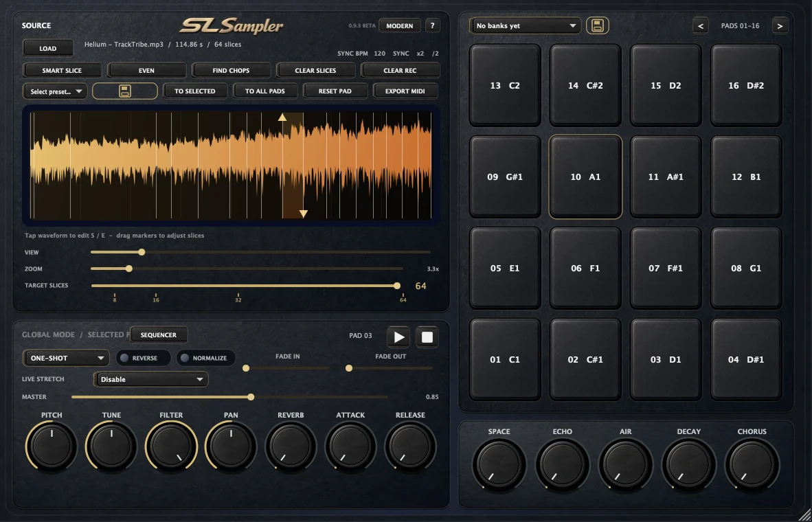Trigger pad 08 G1
This screenshot has height=522, width=812.
(x=746, y=269)
